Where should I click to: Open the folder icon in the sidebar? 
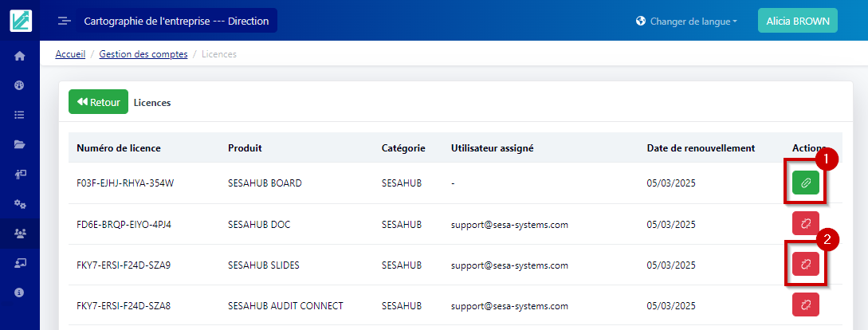click(20, 144)
